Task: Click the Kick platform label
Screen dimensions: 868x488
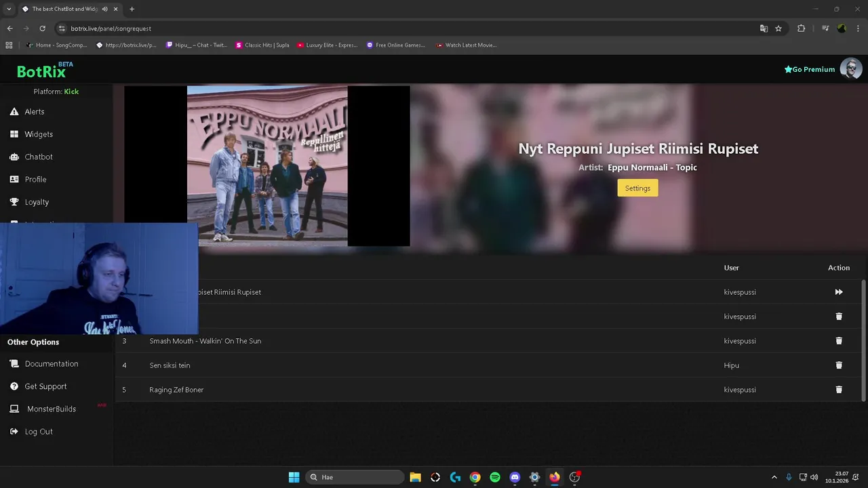Action: (71, 91)
